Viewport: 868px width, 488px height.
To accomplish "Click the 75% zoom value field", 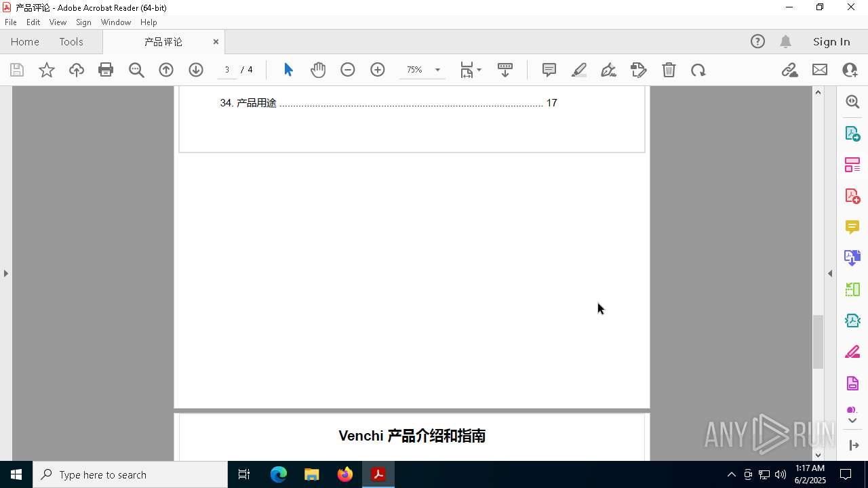I will tap(414, 70).
